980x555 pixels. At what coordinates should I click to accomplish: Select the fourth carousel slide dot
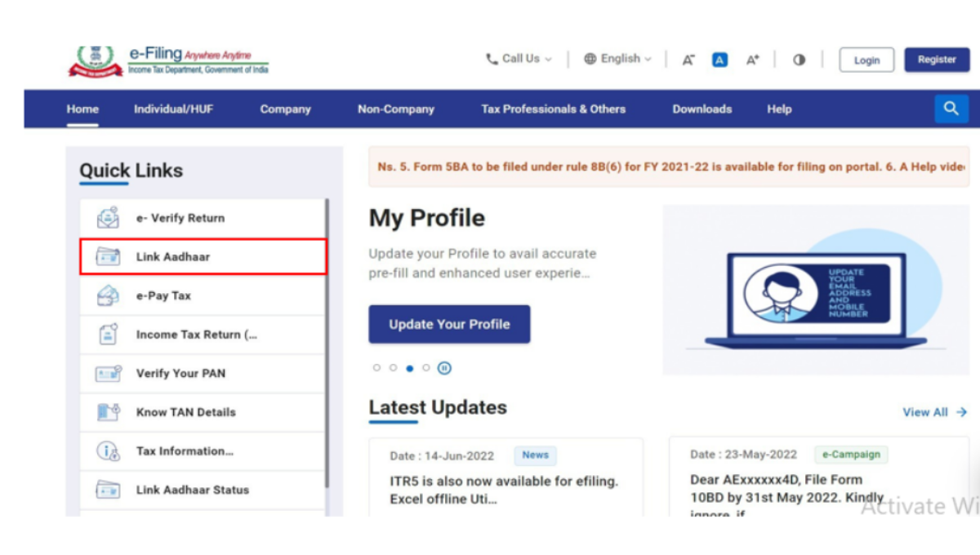pyautogui.click(x=425, y=368)
